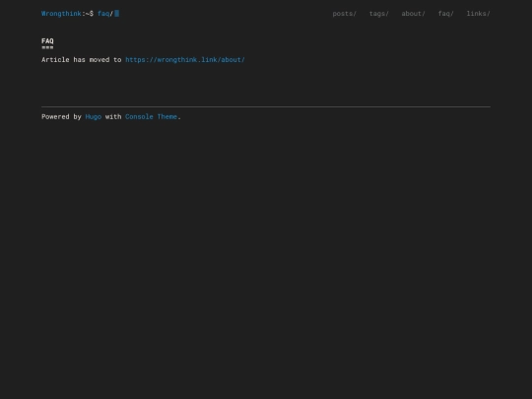
Task: Select faq/ in top navigation
Action: pyautogui.click(x=446, y=14)
